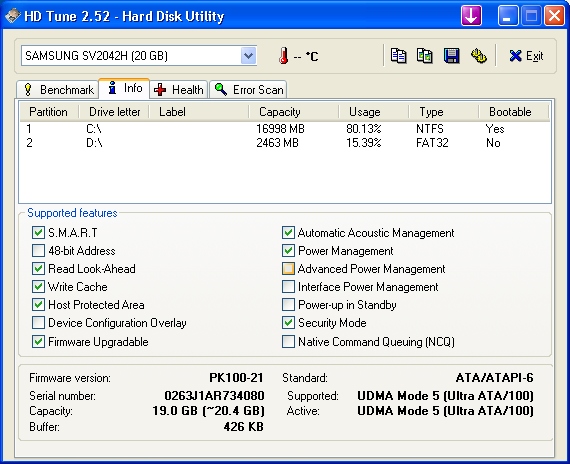Check Native Command Queuing (NCQ) box
This screenshot has height=464, width=570.
(288, 341)
